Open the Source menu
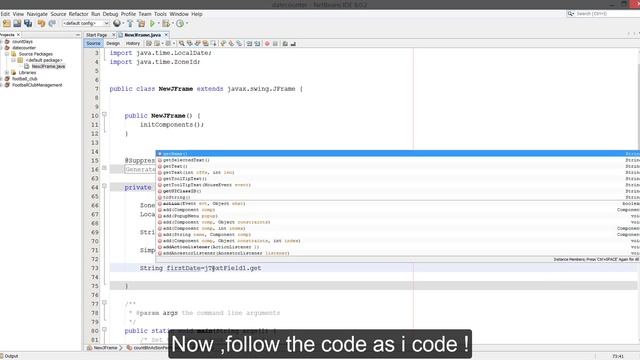Image resolution: width=640 pixels, height=360 pixels. tap(58, 14)
